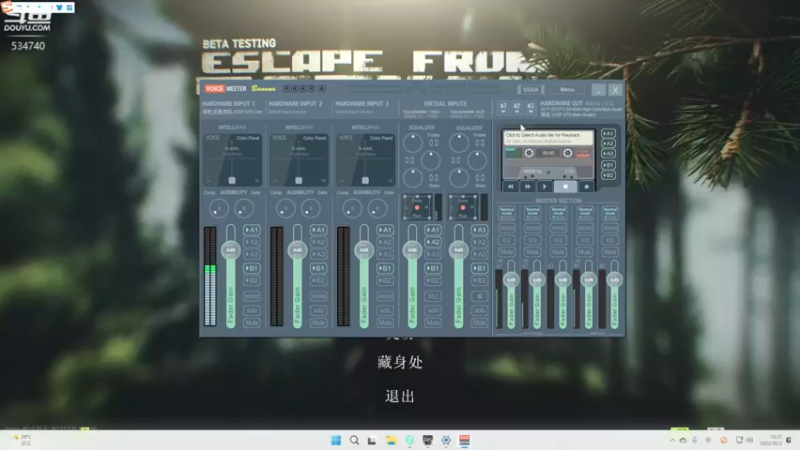Toggle the M.C button on first virtual input

pyautogui.click(x=433, y=296)
